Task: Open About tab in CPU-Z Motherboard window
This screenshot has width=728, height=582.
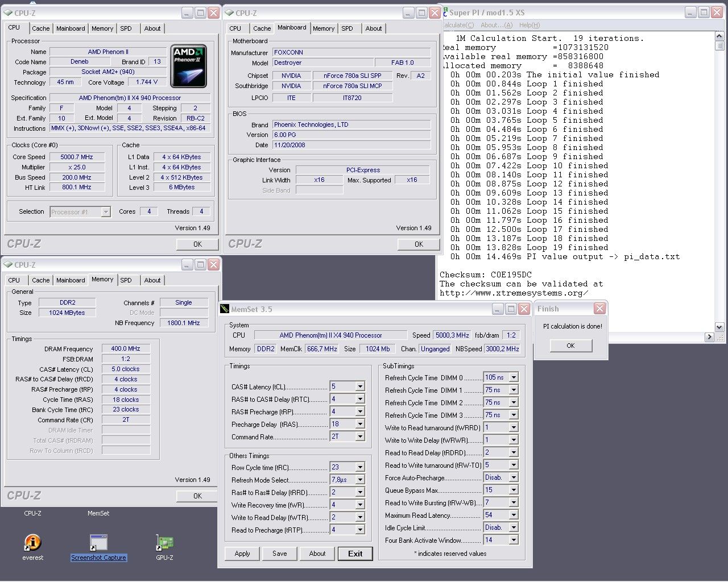Action: click(374, 28)
